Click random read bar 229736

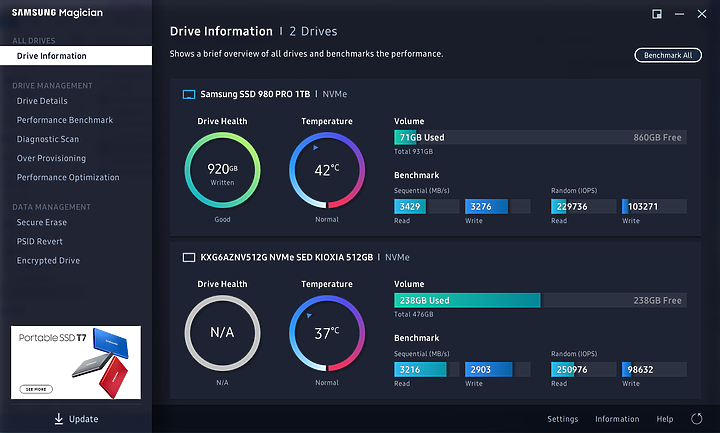click(584, 207)
